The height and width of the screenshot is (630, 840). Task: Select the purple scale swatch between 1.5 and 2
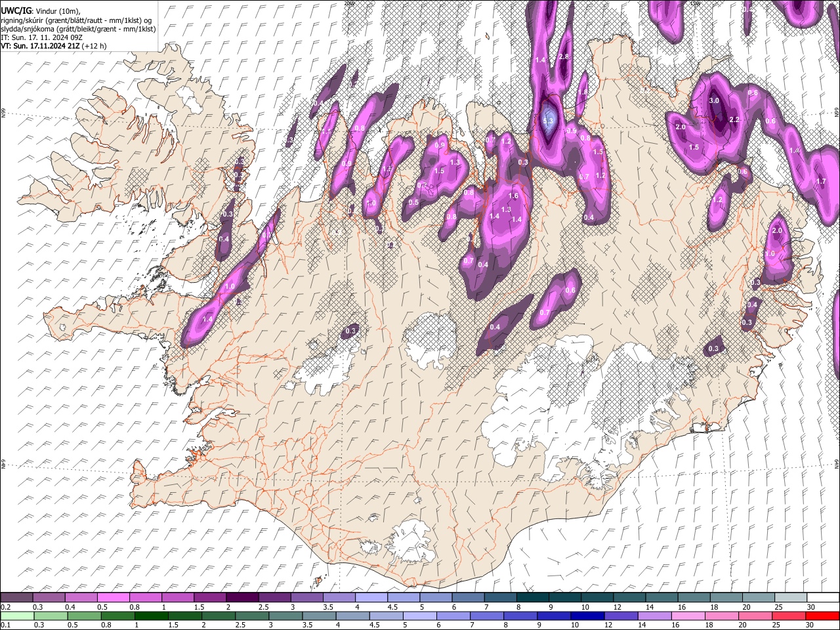tap(209, 598)
